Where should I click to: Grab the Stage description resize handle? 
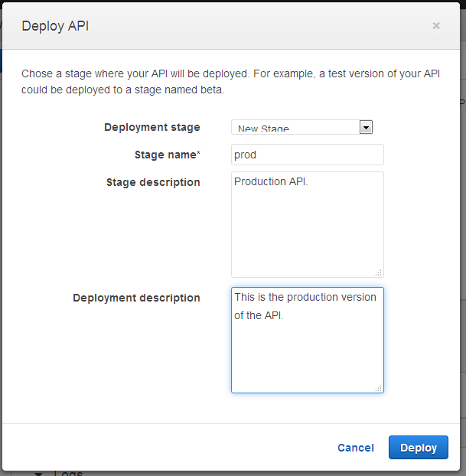[378, 272]
